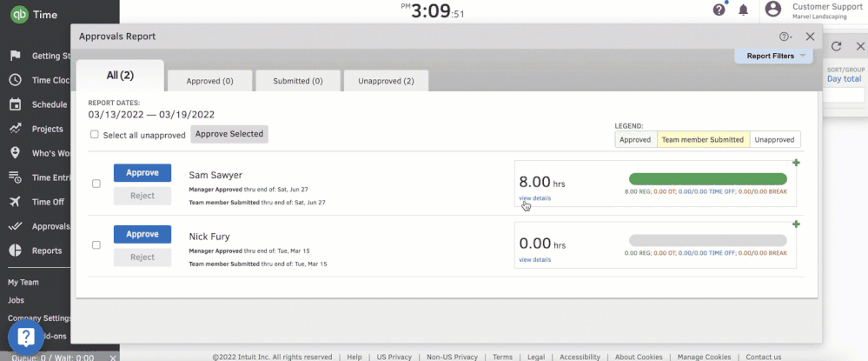Screen dimensions: 868x361
Task: Toggle Select all unapproved checkbox
Action: (x=95, y=134)
